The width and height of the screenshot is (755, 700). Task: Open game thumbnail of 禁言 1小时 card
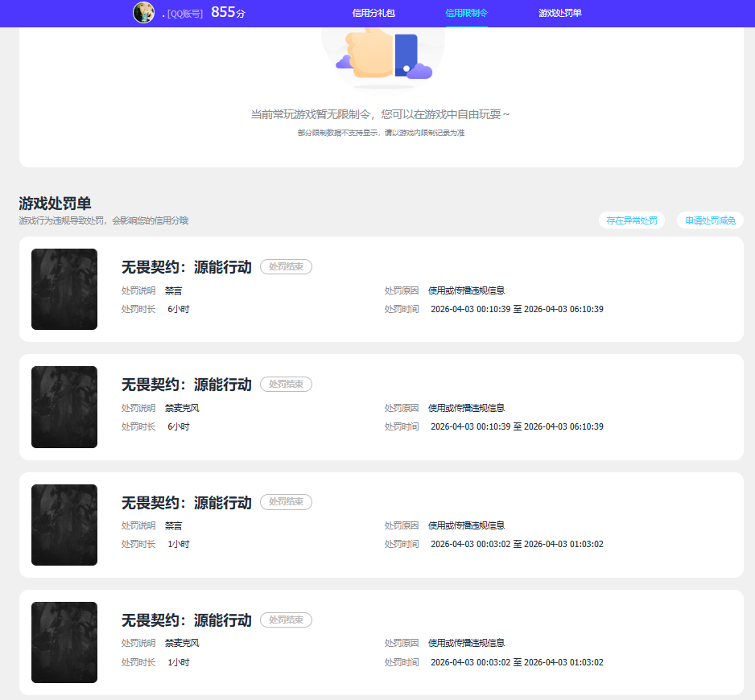point(64,525)
